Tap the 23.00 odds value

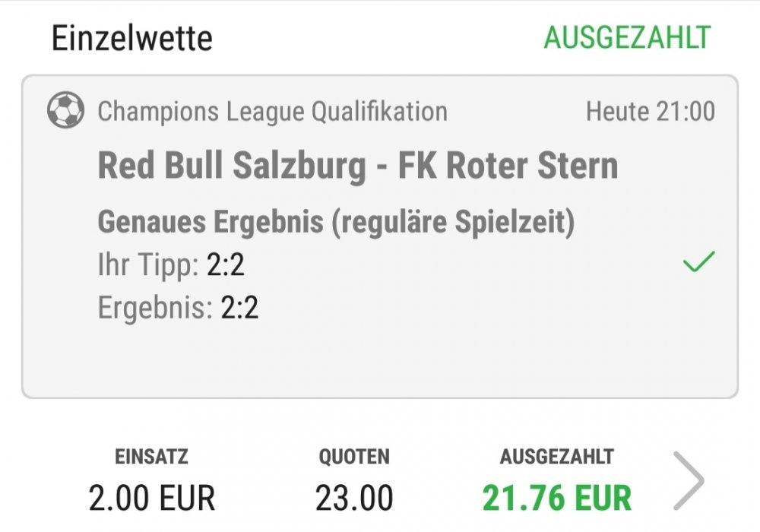[354, 498]
